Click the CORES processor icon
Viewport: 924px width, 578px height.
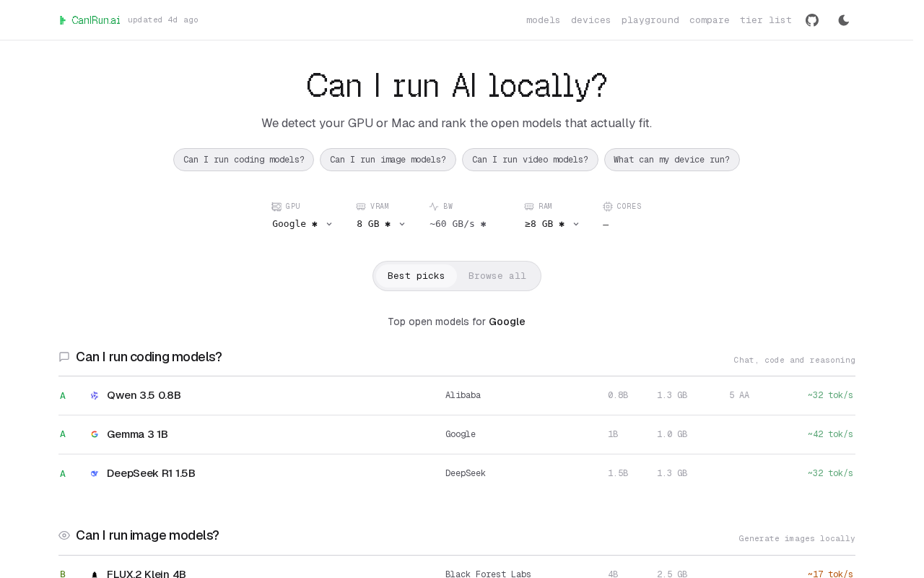(608, 207)
